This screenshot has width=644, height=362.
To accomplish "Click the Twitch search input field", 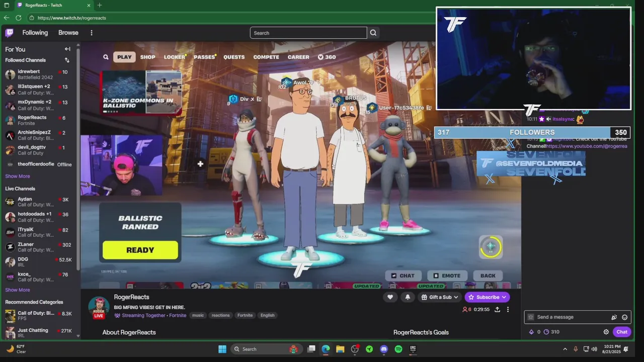I will pyautogui.click(x=308, y=33).
